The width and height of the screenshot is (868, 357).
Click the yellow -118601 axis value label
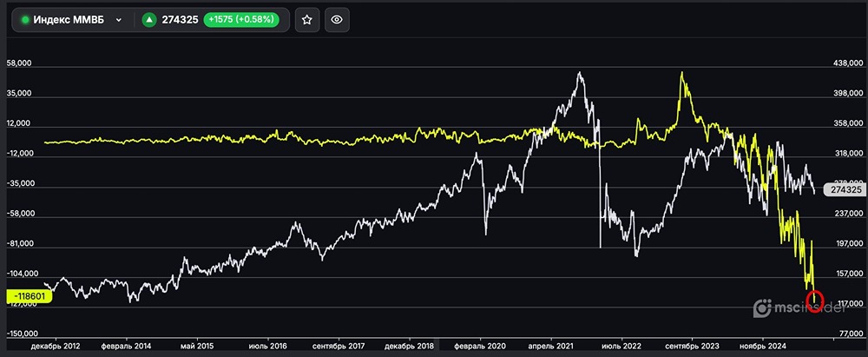click(x=29, y=296)
